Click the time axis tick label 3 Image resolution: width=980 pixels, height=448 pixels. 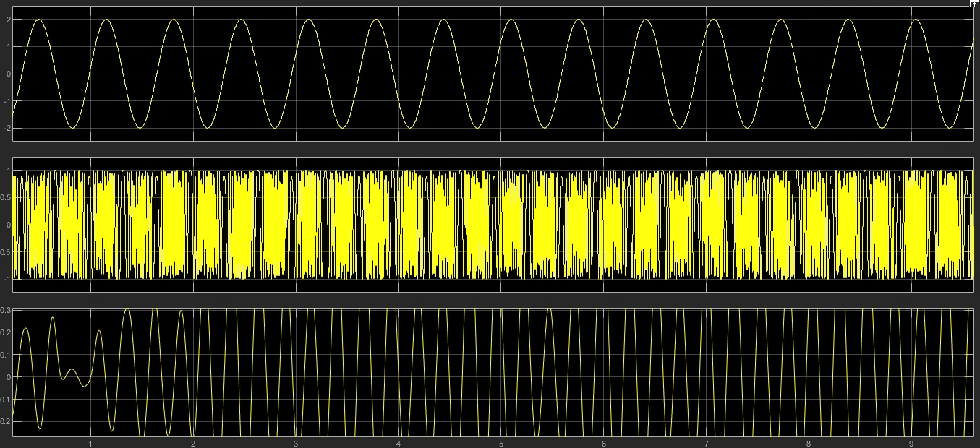click(296, 443)
